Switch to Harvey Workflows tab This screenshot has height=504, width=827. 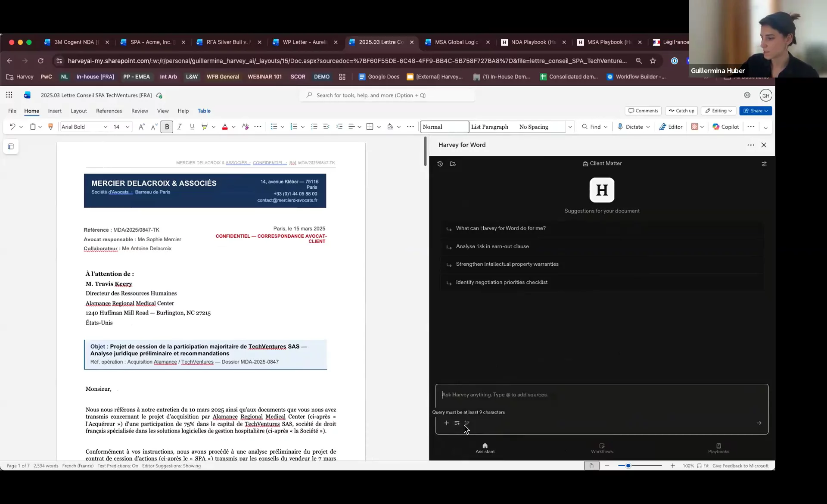click(602, 448)
